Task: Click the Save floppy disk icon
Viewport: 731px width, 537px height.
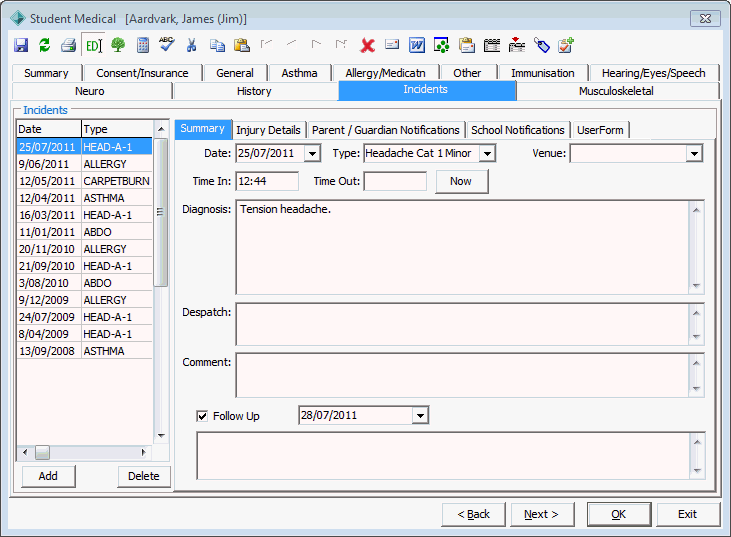Action: pyautogui.click(x=21, y=45)
